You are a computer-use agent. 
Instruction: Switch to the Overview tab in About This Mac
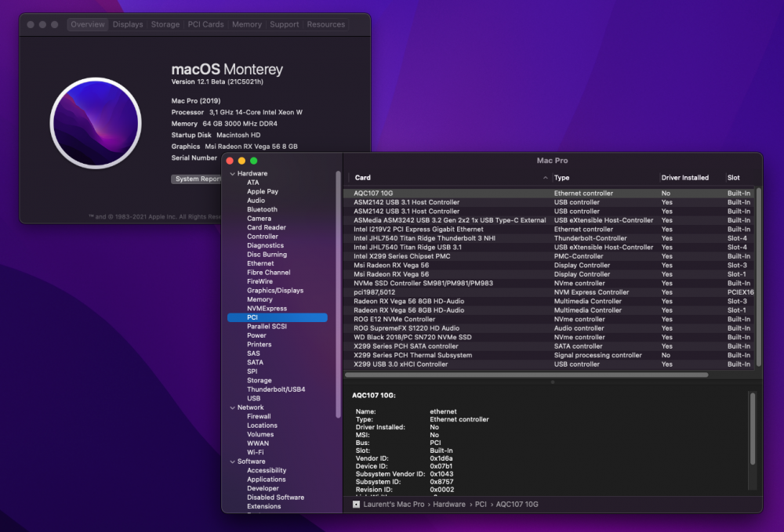pyautogui.click(x=88, y=24)
